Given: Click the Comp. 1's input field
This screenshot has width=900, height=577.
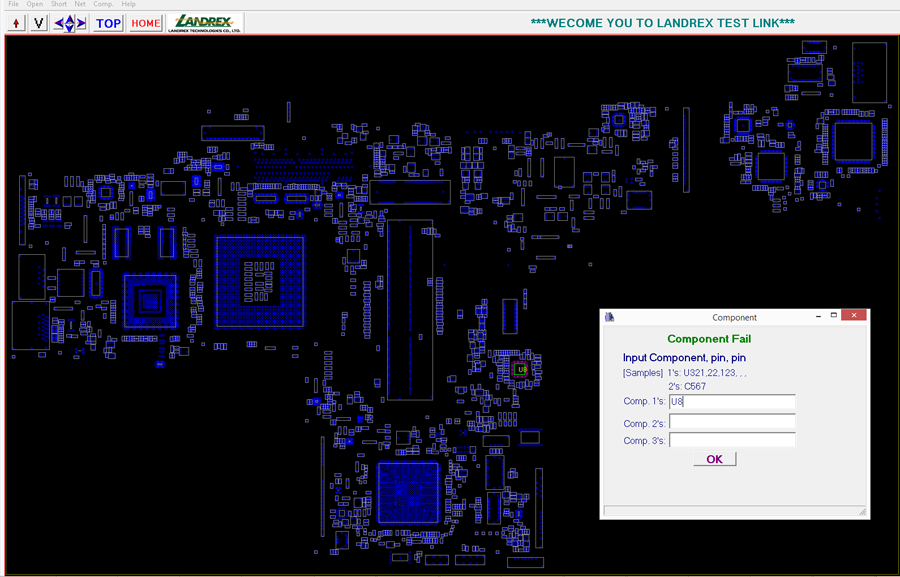Looking at the screenshot, I should coord(732,402).
